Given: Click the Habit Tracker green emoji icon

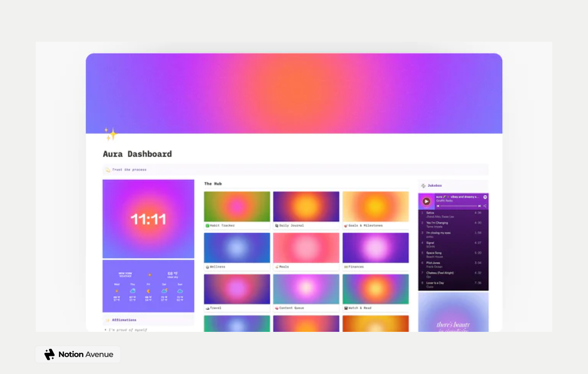Looking at the screenshot, I should click(207, 225).
